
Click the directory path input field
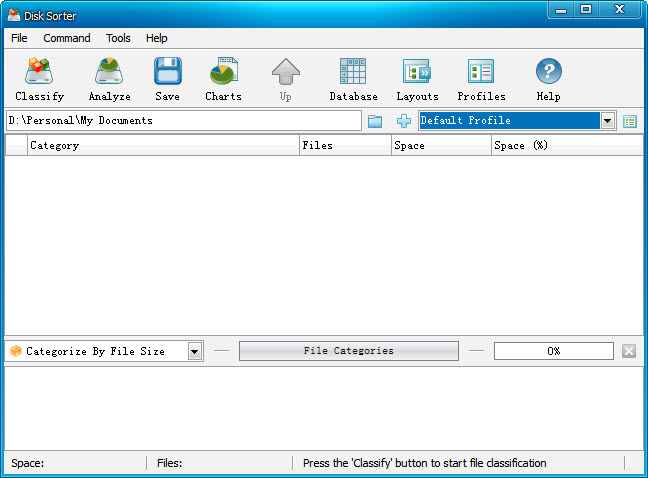point(183,121)
